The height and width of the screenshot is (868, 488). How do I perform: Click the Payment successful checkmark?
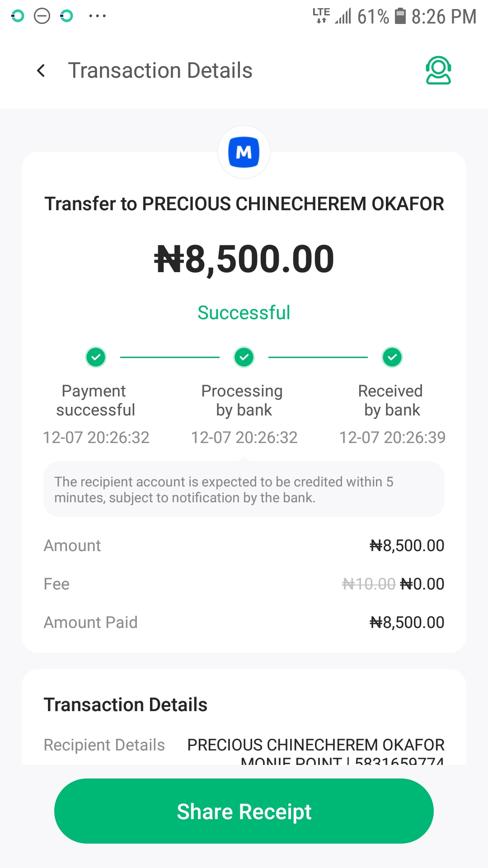(x=96, y=357)
